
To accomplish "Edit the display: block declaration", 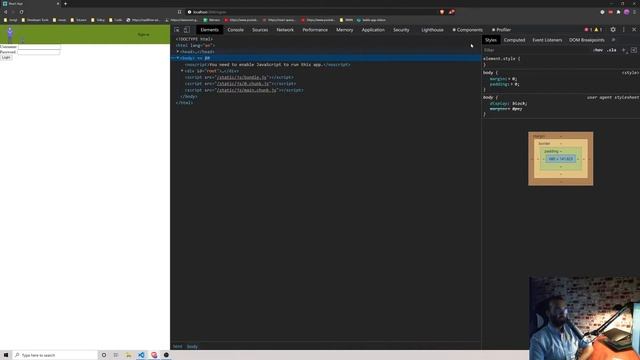I will click(508, 103).
